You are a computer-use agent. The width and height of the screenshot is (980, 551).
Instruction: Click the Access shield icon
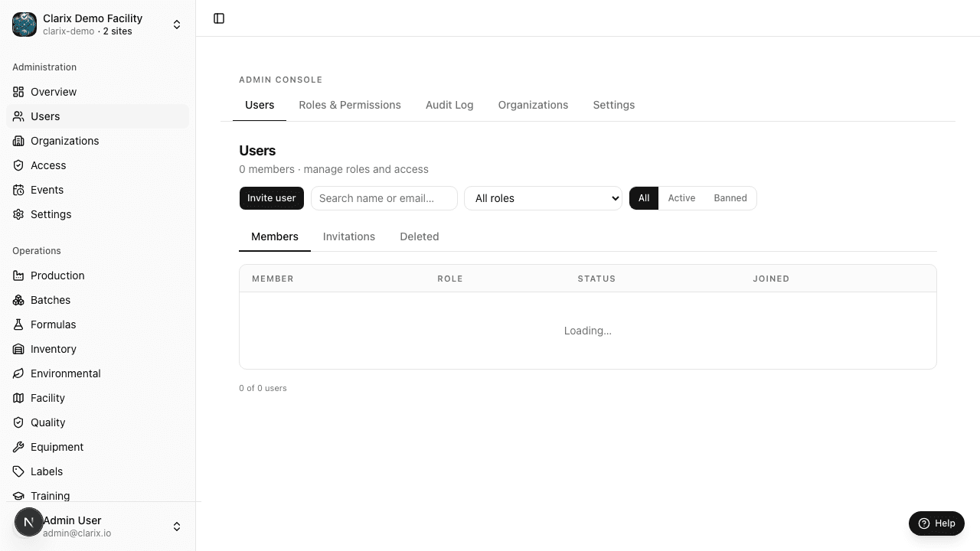pyautogui.click(x=18, y=165)
